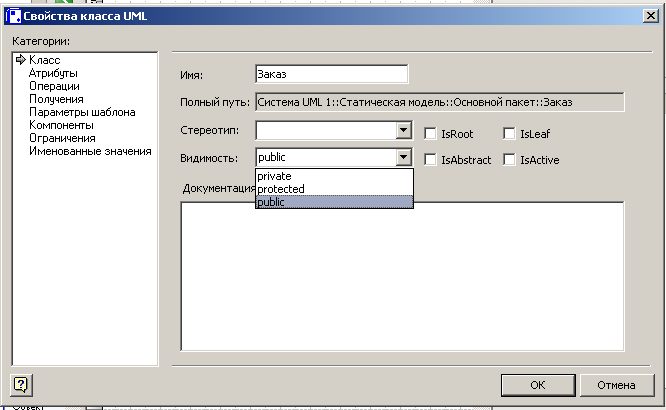Select the Атрибуты category
The height and width of the screenshot is (410, 666).
(x=53, y=73)
